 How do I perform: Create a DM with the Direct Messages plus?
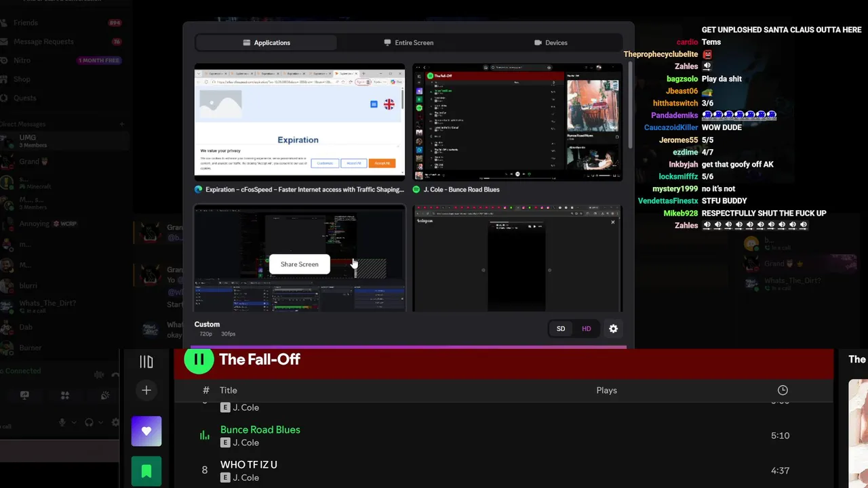click(x=122, y=124)
